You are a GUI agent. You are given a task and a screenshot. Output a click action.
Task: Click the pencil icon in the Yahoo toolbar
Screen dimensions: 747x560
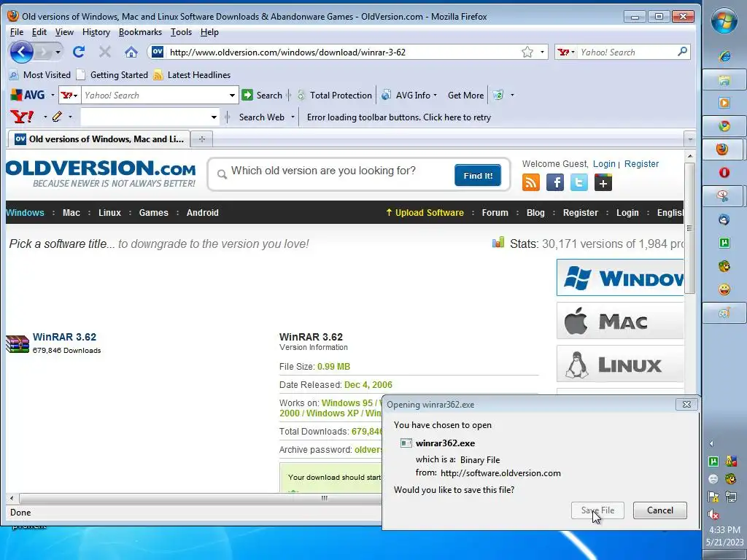coord(57,117)
